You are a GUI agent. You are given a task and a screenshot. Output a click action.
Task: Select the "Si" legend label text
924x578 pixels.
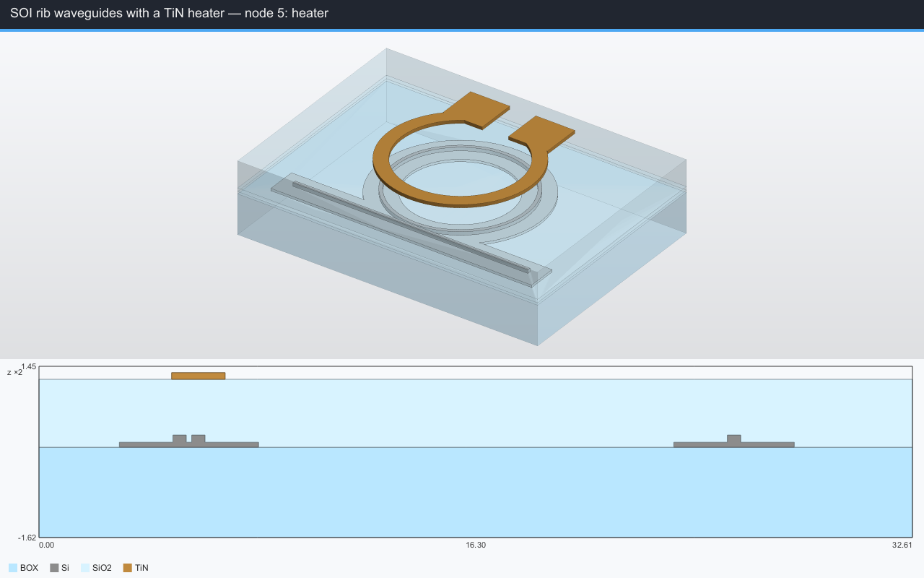(x=65, y=568)
